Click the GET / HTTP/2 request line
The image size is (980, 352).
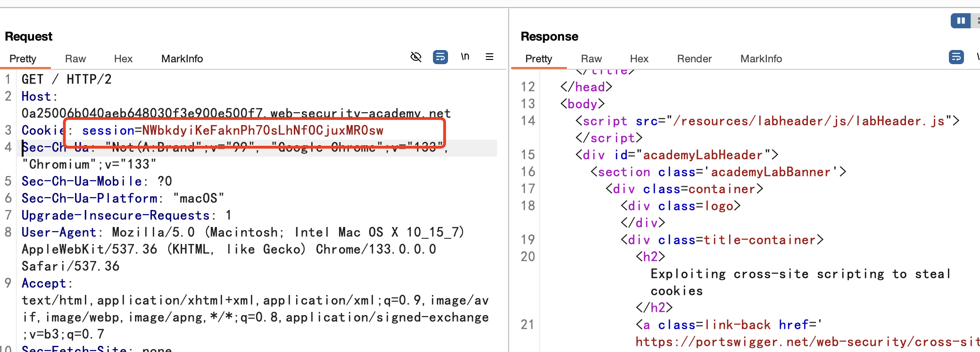click(66, 79)
